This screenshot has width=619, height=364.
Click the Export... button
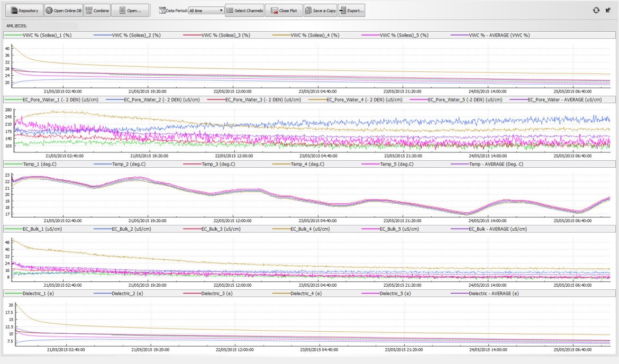pyautogui.click(x=352, y=11)
